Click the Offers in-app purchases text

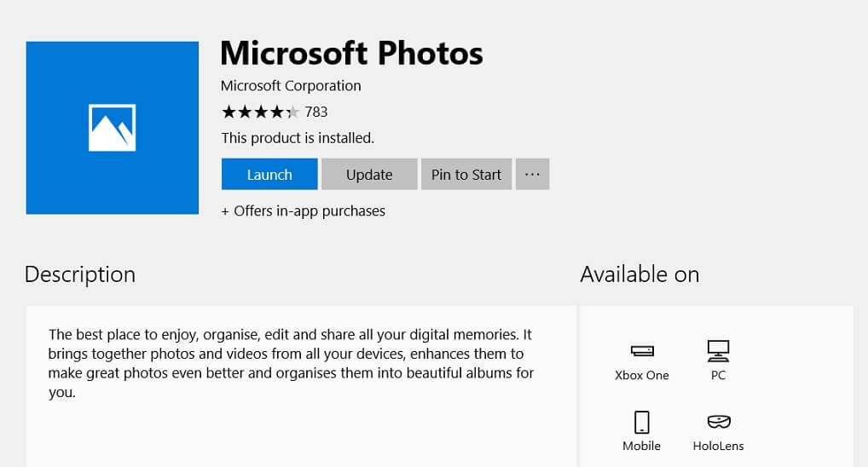(x=304, y=210)
